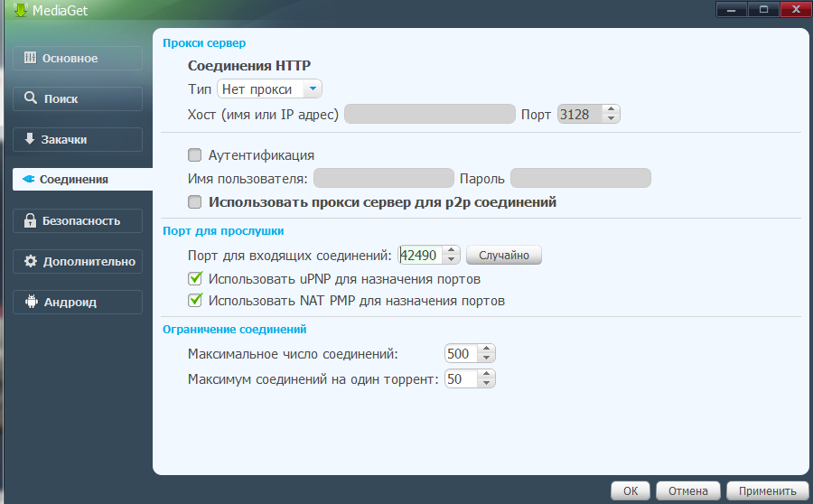
Task: Enable proxy server for p2p connections checkbox
Action: pos(195,202)
